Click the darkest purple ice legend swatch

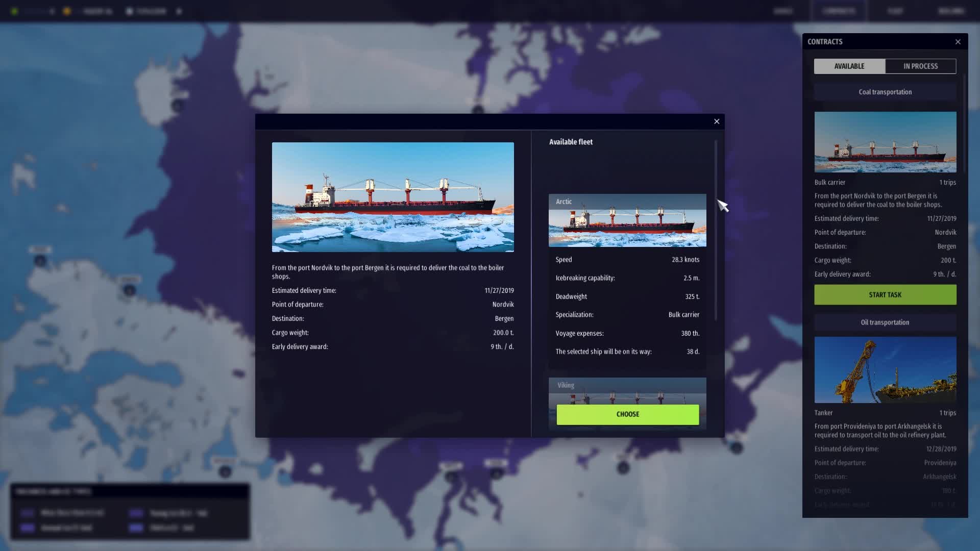pos(27,513)
